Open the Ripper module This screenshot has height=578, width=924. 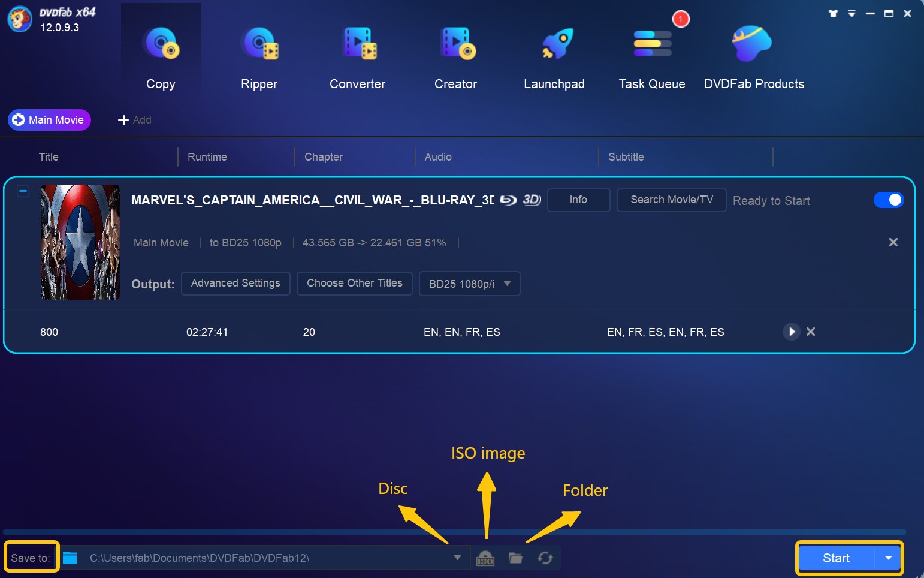tap(259, 44)
